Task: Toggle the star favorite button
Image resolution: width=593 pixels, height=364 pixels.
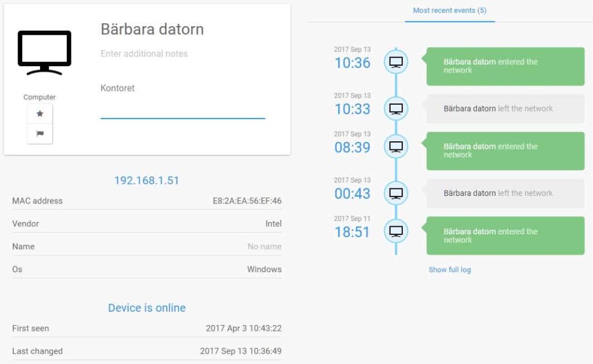Action: coord(40,114)
